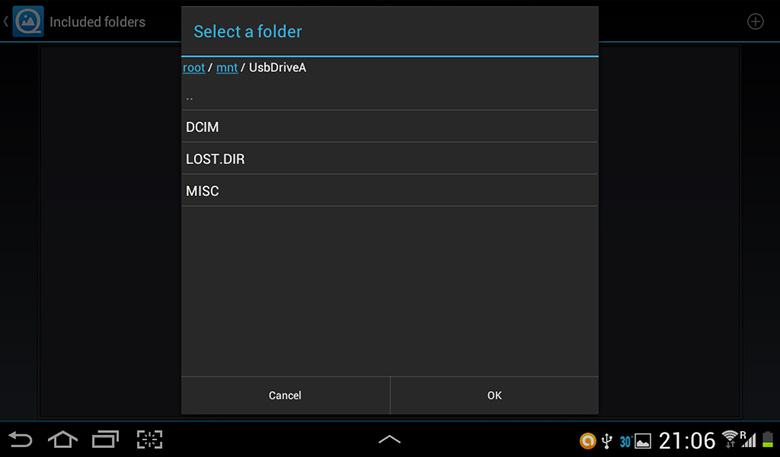The width and height of the screenshot is (780, 457).
Task: Tap the Android back navigation icon
Action: [x=20, y=440]
